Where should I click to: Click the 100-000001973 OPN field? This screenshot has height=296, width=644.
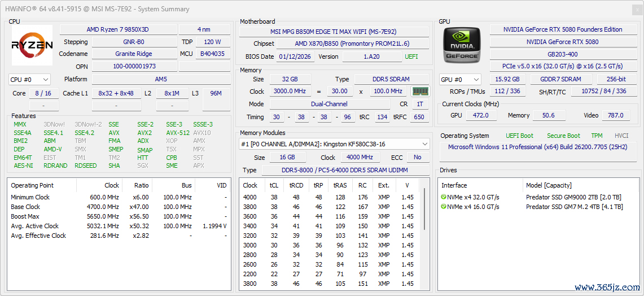[x=134, y=66]
